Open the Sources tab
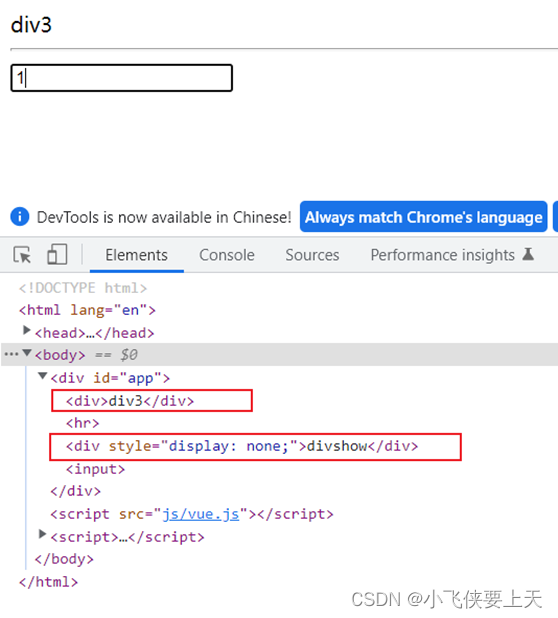 pos(312,255)
